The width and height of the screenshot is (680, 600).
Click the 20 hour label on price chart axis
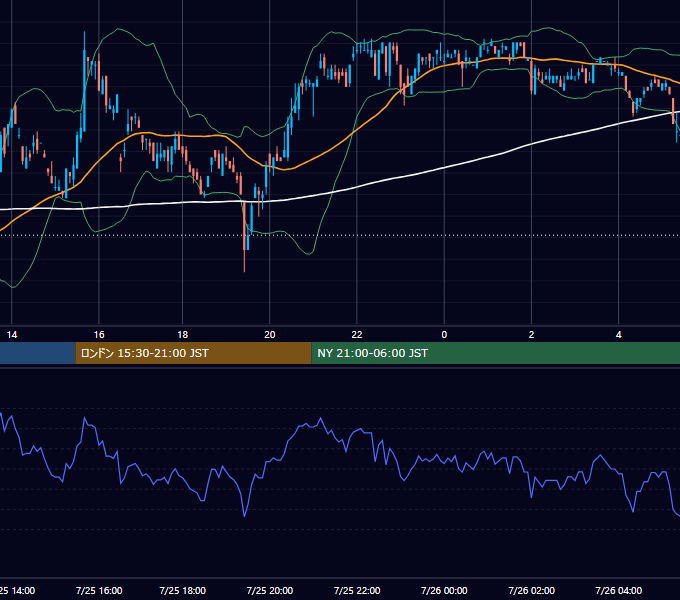tap(270, 335)
